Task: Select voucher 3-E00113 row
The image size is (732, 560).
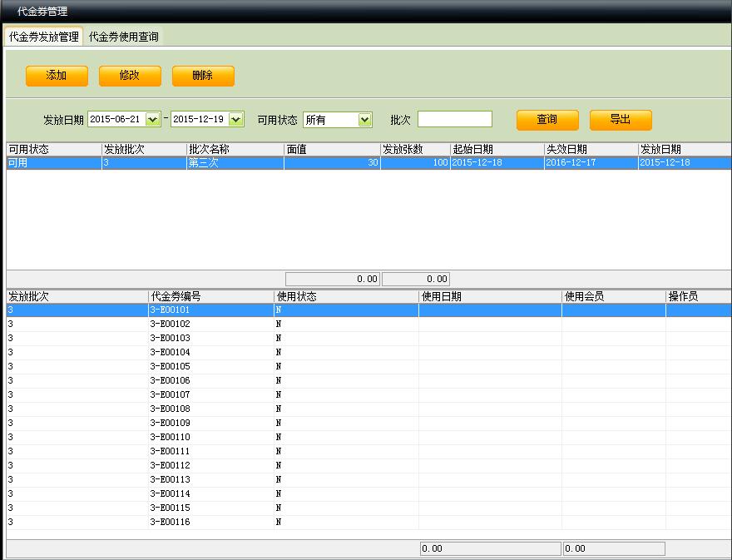Action: coord(368,479)
